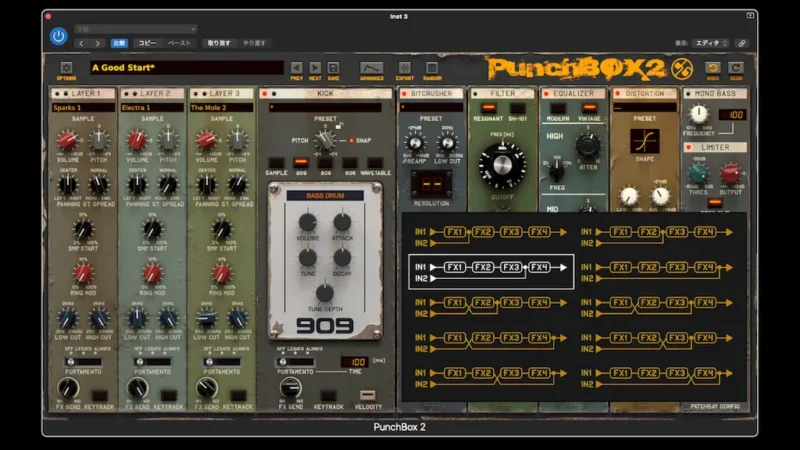Image resolution: width=800 pixels, height=450 pixels.
Task: Open The Mole 2 sample selector
Action: click(x=221, y=108)
